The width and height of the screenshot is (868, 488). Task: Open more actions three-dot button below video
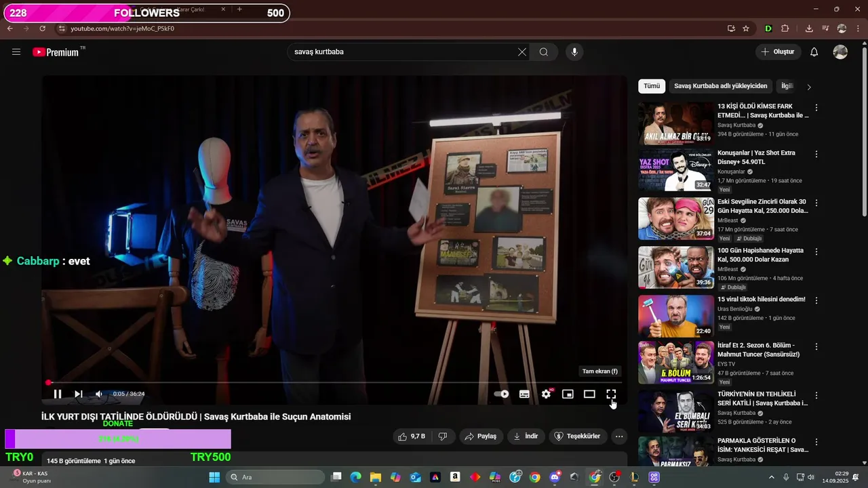pos(619,436)
